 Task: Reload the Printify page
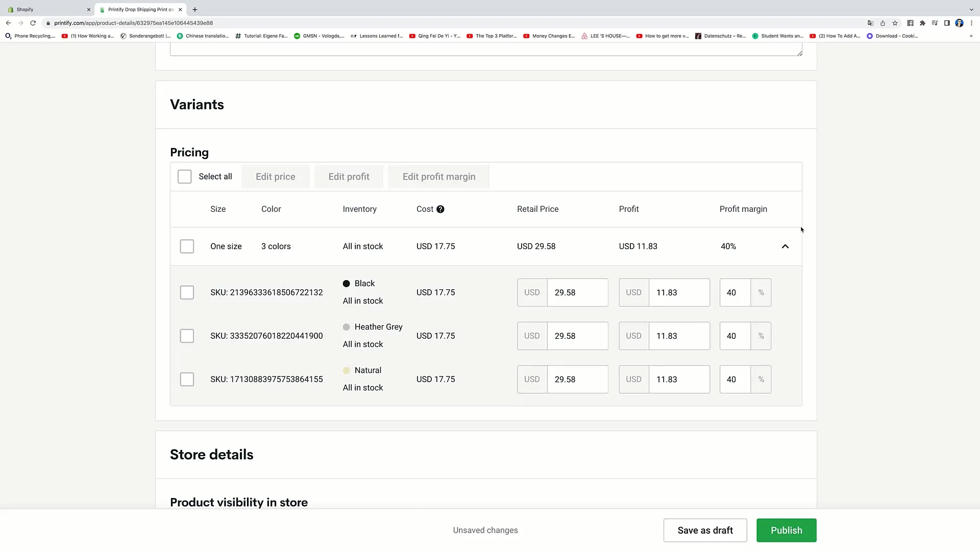click(33, 23)
